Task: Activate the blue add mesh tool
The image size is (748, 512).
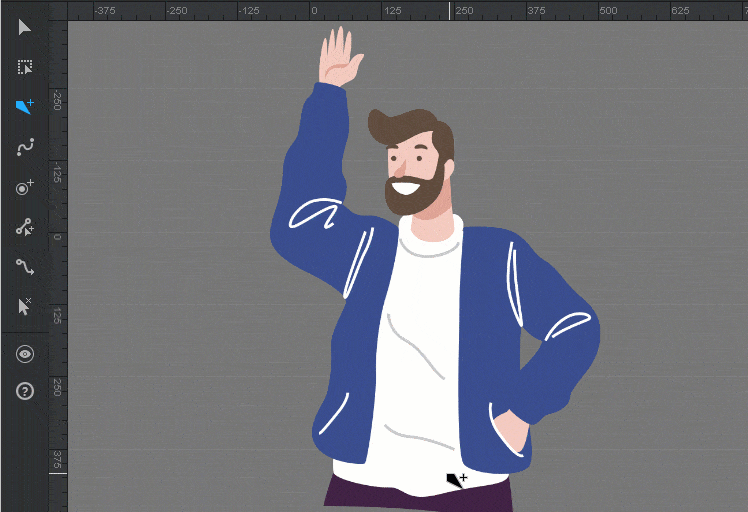Action: (x=25, y=107)
